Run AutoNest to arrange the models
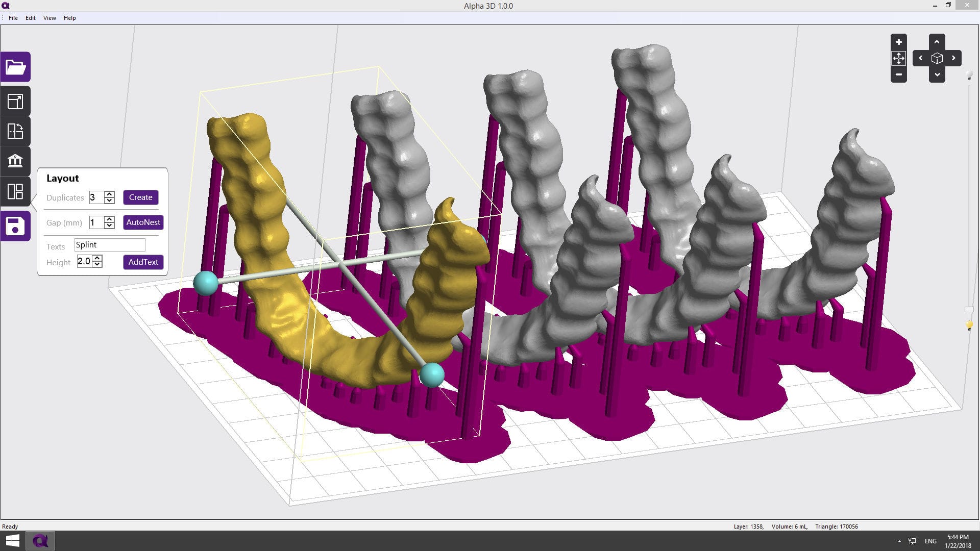The height and width of the screenshot is (551, 980). pyautogui.click(x=143, y=222)
